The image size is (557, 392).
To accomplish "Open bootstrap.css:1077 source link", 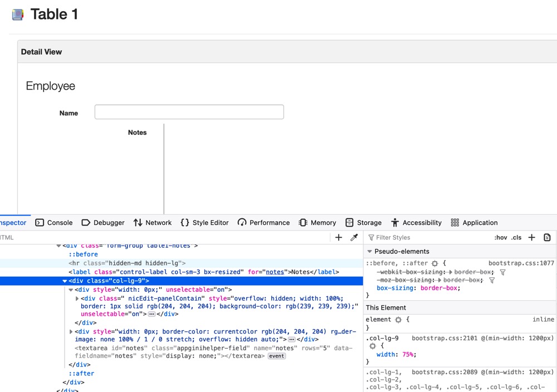I will (x=521, y=263).
